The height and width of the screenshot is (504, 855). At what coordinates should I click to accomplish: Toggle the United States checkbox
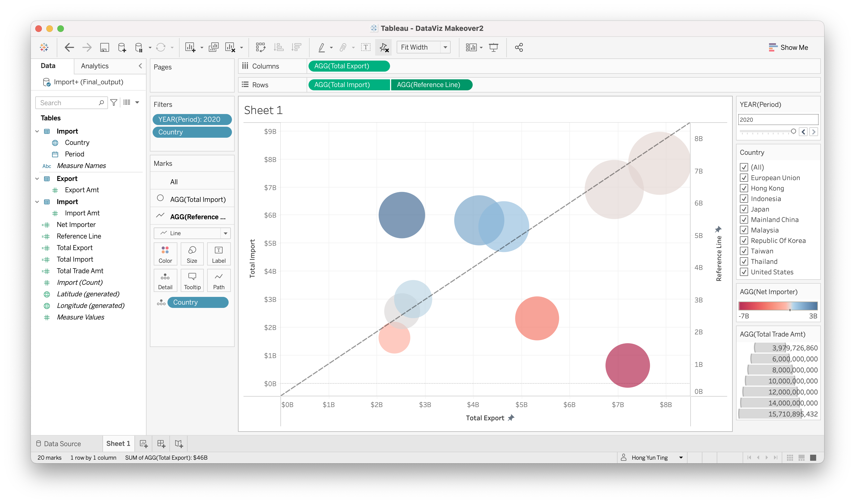tap(744, 272)
